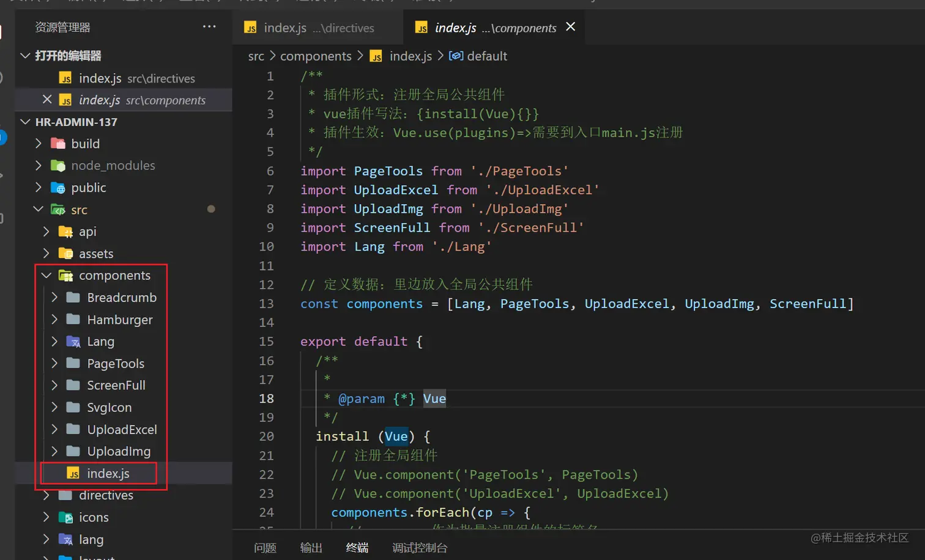This screenshot has width=925, height=560.
Task: Expand the UploadExcel folder
Action: (x=54, y=430)
